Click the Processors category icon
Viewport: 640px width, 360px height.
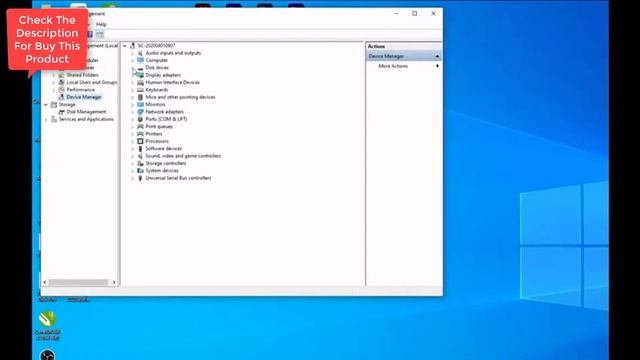(x=140, y=141)
